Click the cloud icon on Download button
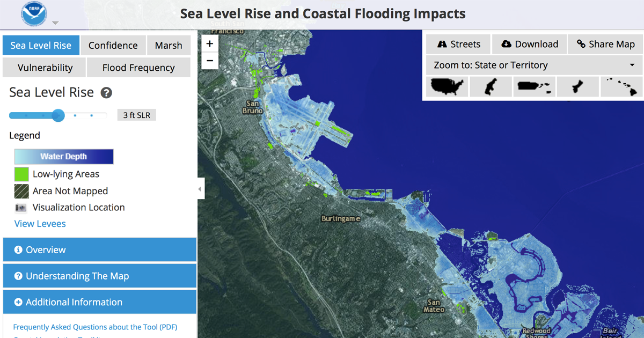The height and width of the screenshot is (338, 644). point(506,44)
